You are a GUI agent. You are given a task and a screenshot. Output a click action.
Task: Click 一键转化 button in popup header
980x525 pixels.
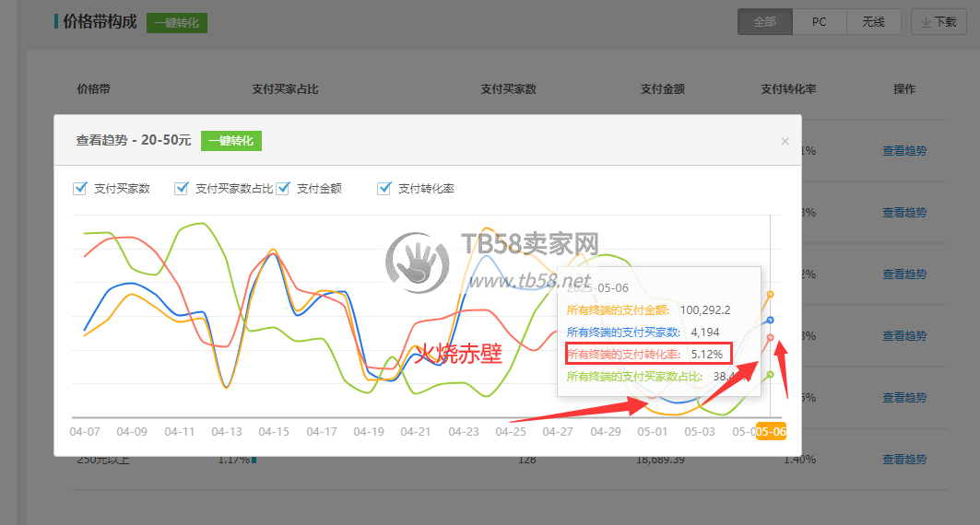(231, 141)
